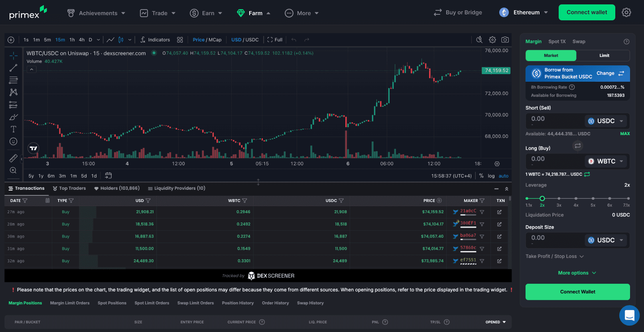Take a chart snapshot with camera icon
Image resolution: width=644 pixels, height=332 pixels.
click(x=505, y=39)
